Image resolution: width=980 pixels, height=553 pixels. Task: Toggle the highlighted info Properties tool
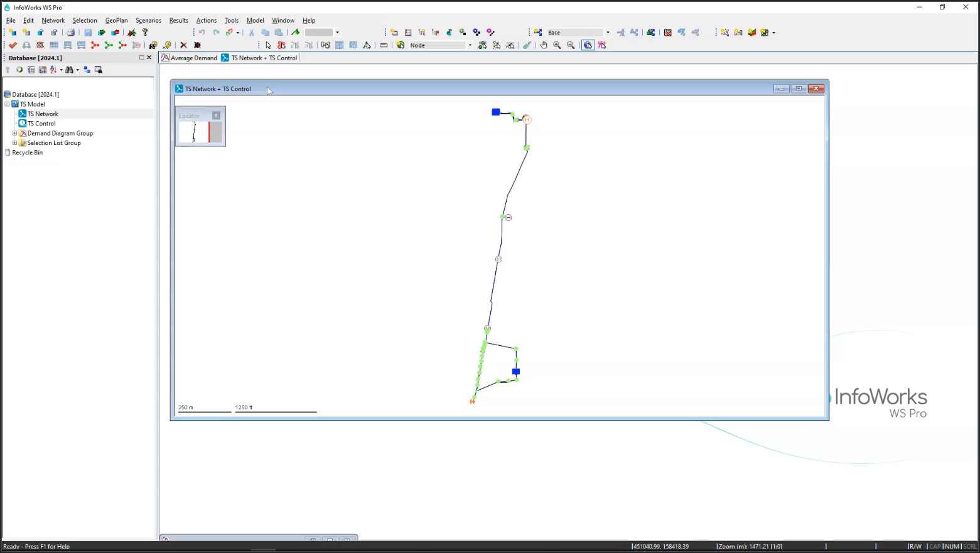588,45
